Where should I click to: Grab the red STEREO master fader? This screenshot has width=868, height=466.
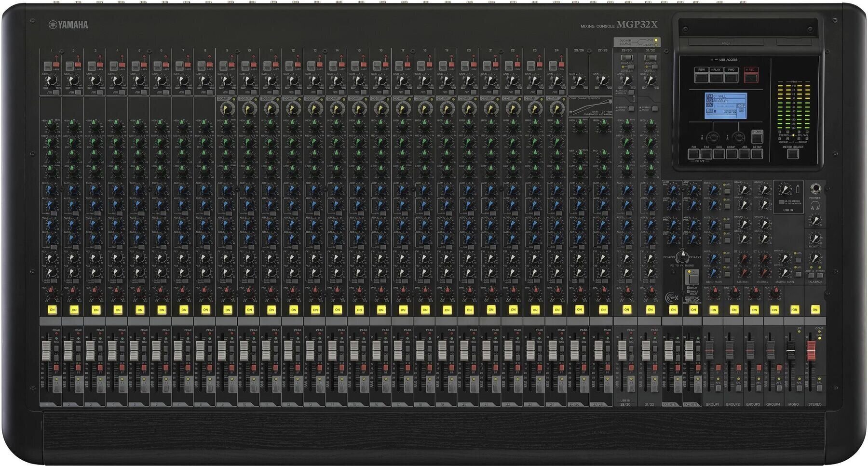pos(811,350)
